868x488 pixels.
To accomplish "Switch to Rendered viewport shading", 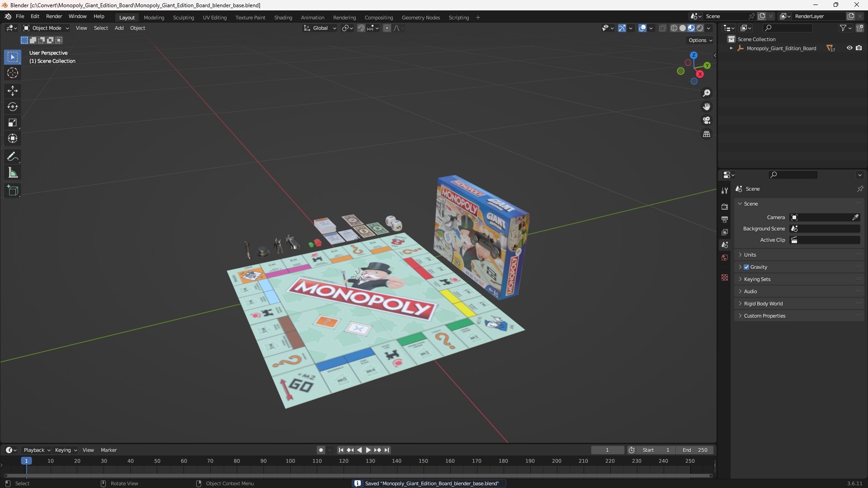I will click(700, 28).
